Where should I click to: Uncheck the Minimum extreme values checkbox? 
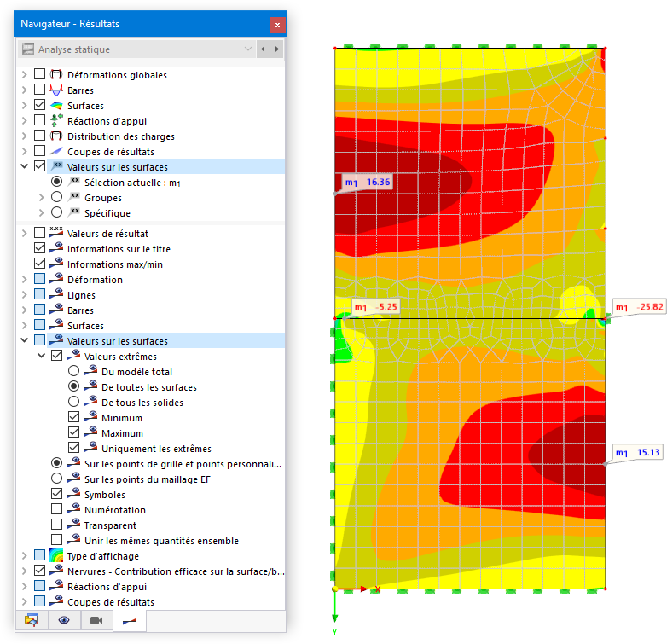pos(73,417)
